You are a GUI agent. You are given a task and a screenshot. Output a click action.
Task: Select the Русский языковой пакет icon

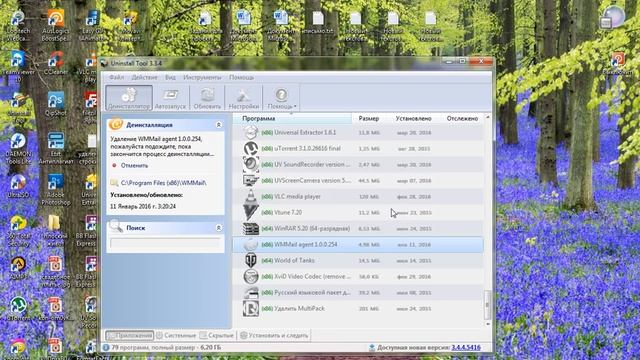click(251, 292)
